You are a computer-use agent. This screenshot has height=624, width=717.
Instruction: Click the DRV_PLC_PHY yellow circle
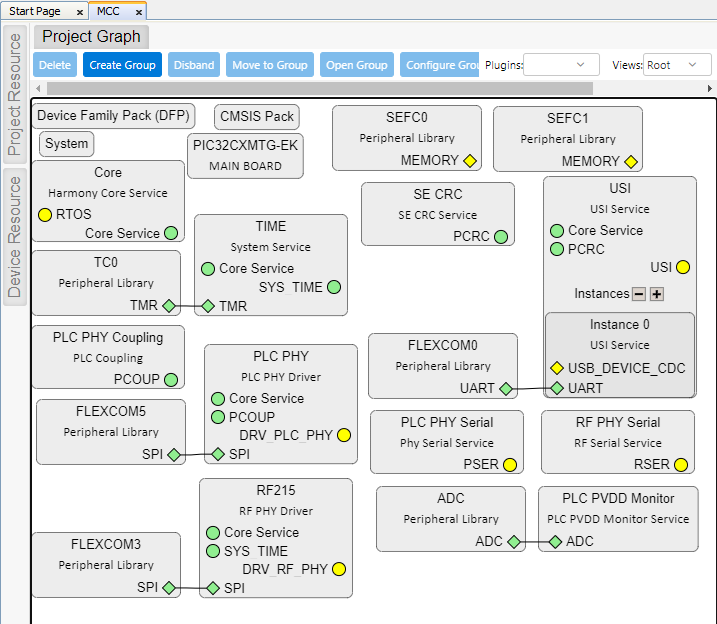(344, 435)
